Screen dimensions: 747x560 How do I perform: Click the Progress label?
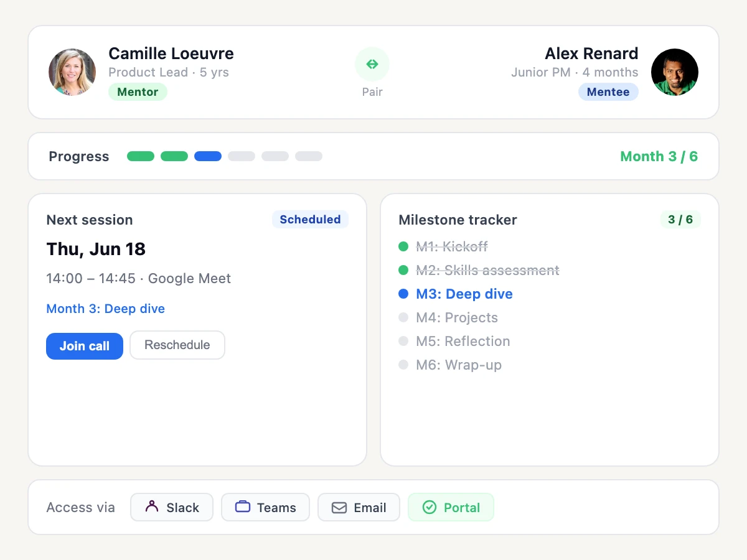click(x=79, y=156)
